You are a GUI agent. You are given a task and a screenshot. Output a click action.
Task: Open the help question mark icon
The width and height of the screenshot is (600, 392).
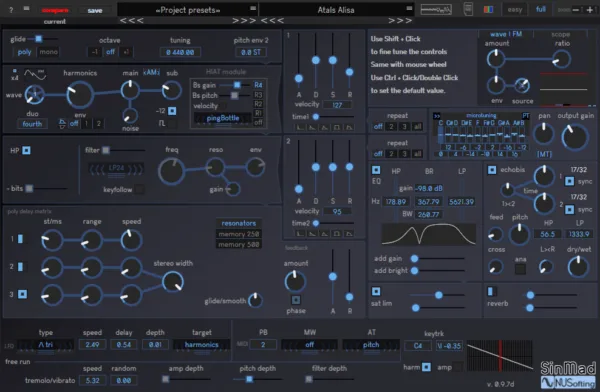point(11,10)
